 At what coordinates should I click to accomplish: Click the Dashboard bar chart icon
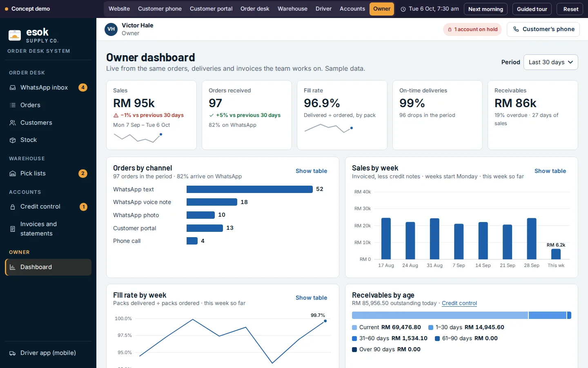tap(13, 267)
